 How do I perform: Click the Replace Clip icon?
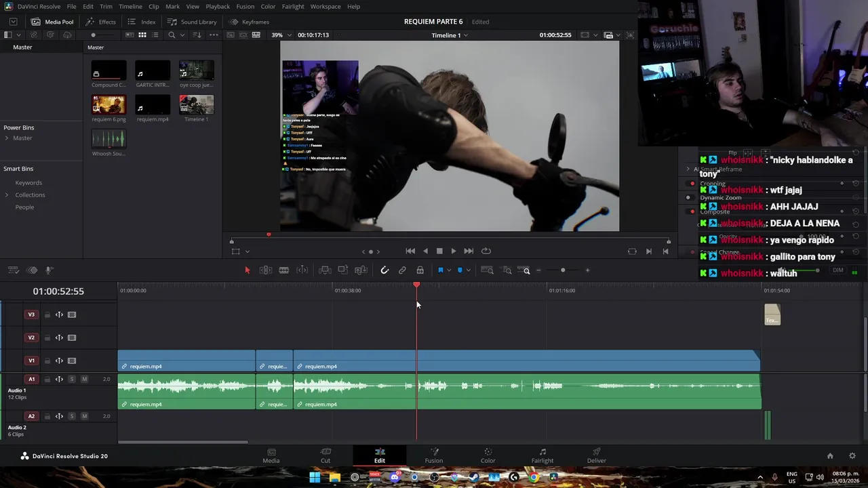click(x=361, y=270)
